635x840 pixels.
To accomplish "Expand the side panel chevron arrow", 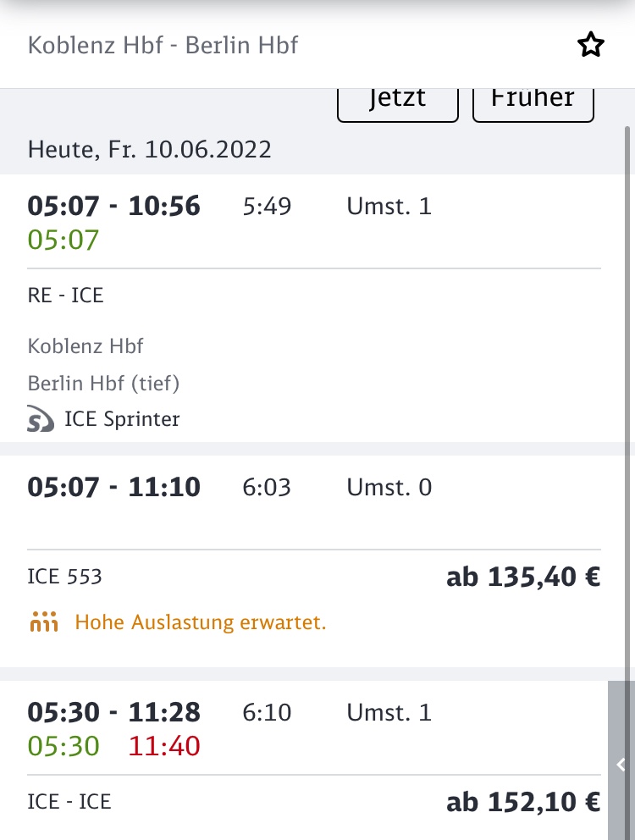I will point(621,765).
